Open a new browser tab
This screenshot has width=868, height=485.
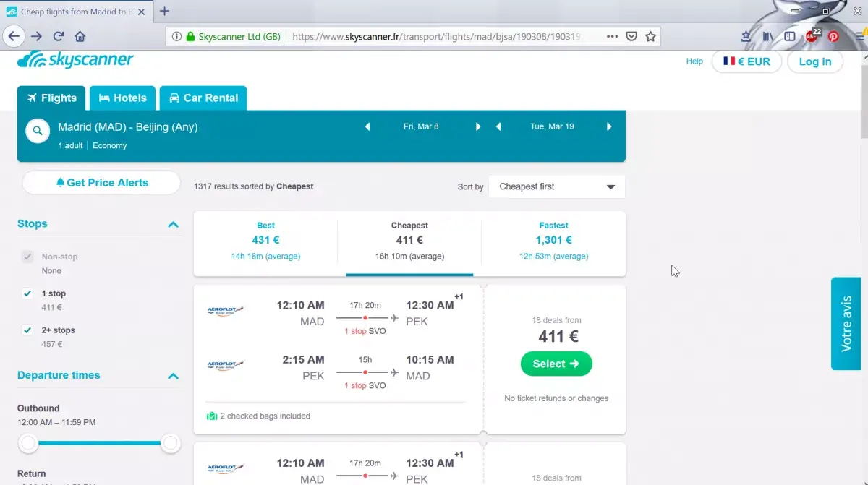pos(165,11)
